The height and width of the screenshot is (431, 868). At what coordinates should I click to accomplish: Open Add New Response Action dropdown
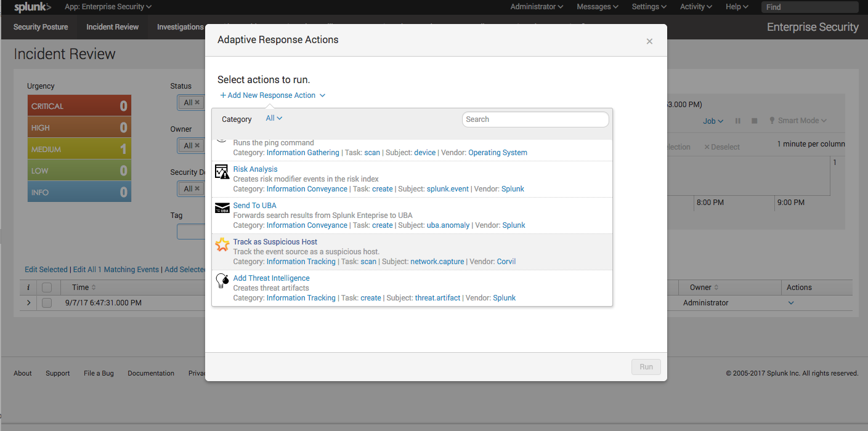(x=272, y=95)
